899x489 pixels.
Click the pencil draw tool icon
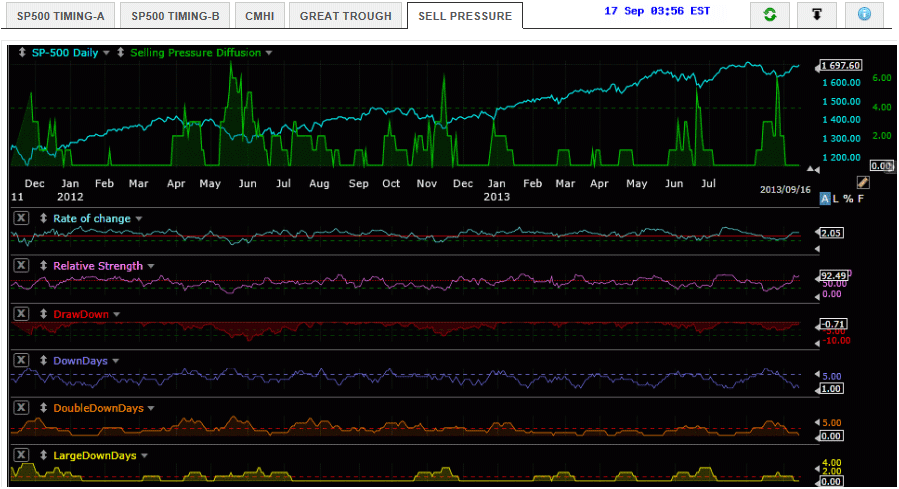(863, 182)
